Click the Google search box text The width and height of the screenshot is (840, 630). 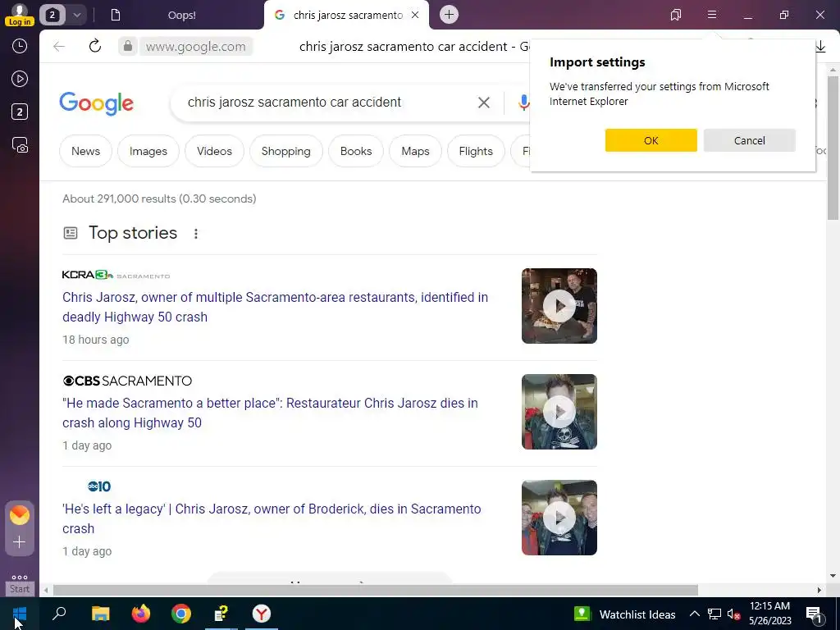point(294,103)
